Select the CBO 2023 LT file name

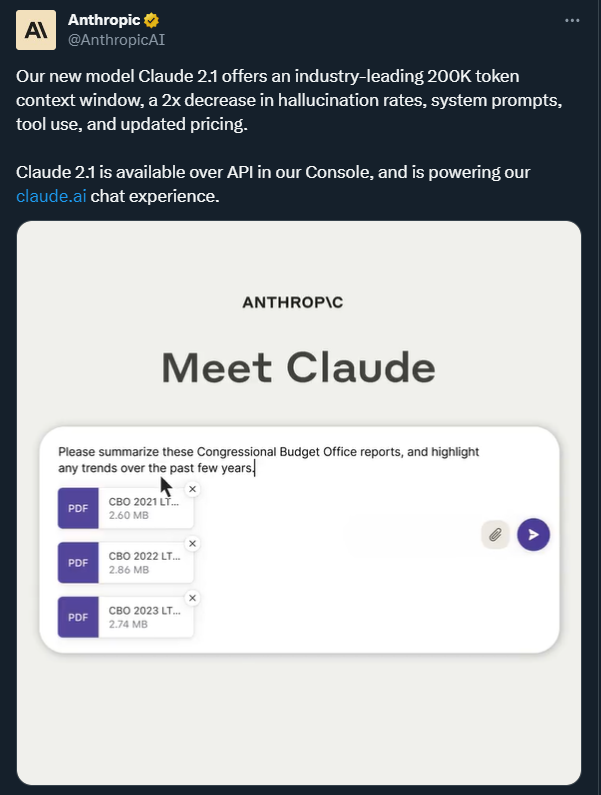pyautogui.click(x=144, y=610)
